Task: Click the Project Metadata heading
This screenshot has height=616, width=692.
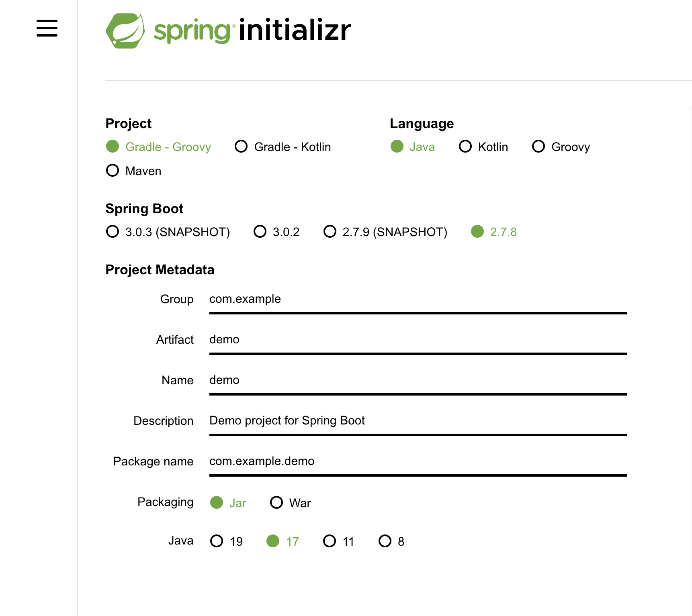Action: coord(160,270)
